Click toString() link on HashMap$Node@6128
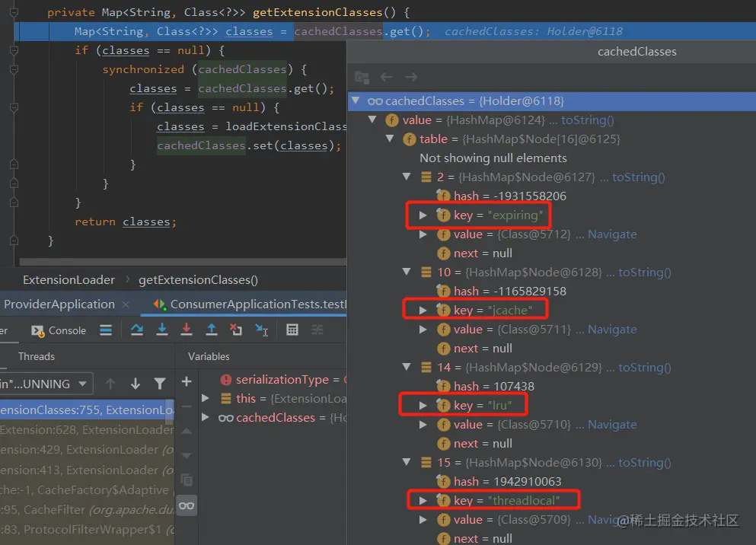756x545 pixels. [645, 272]
